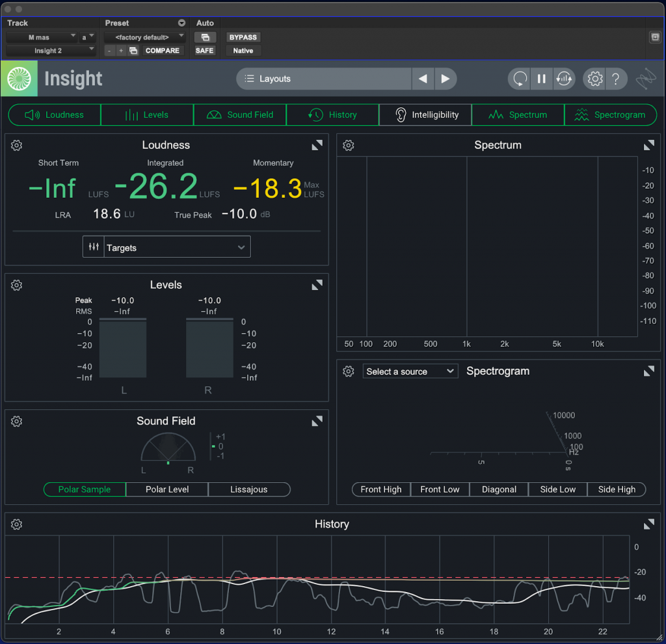666x644 pixels.
Task: Switch Sound Field to Polar Level mode
Action: [166, 489]
